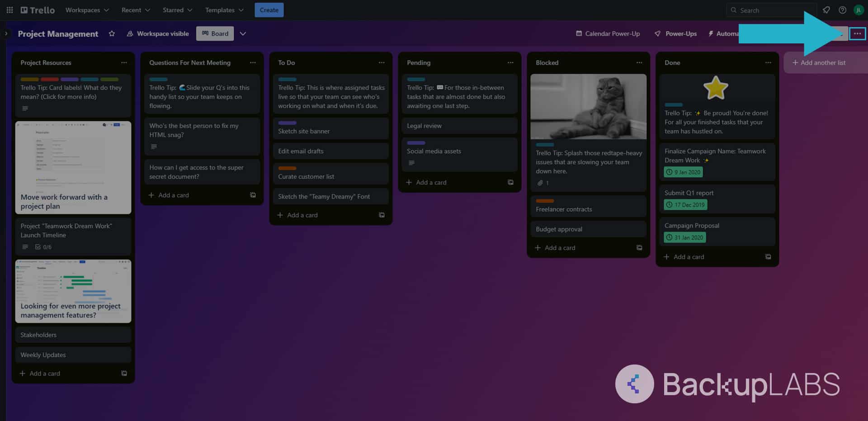Click description icon on HTML snag card
Viewport: 868px width, 421px height.
click(x=154, y=147)
